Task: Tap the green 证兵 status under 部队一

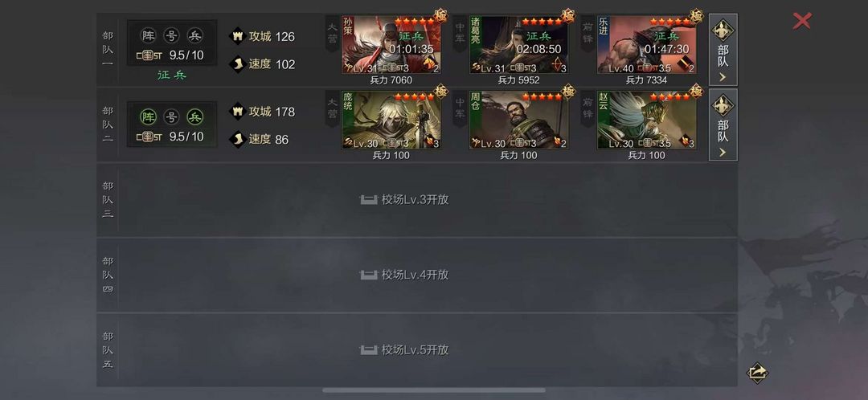Action: coord(172,76)
